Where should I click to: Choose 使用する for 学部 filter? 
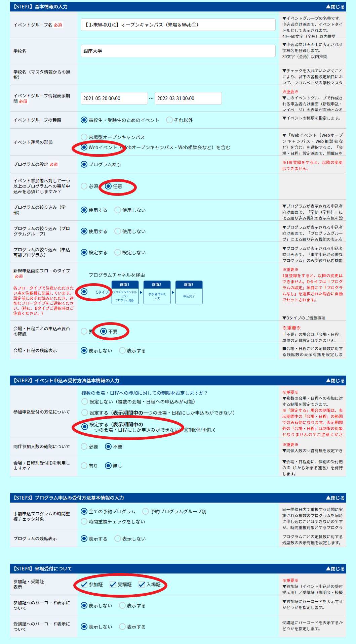click(84, 210)
